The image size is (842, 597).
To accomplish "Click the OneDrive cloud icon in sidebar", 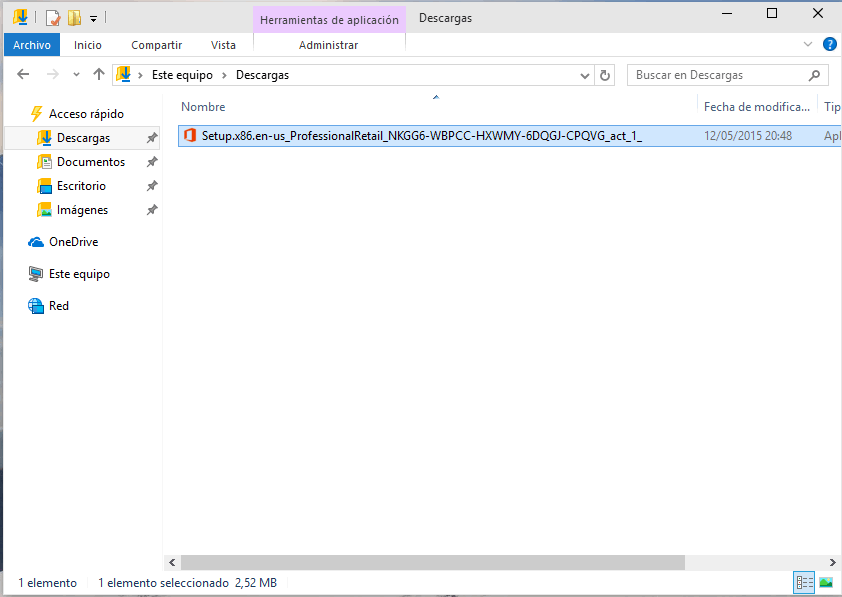I will (x=36, y=242).
